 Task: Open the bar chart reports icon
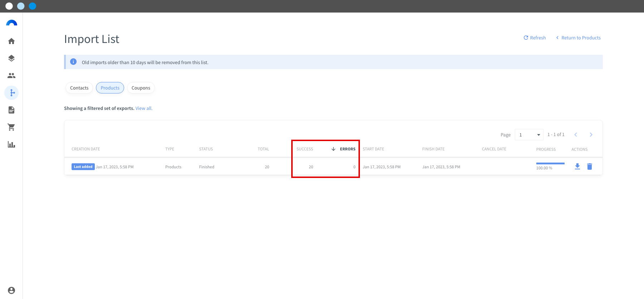pos(11,144)
